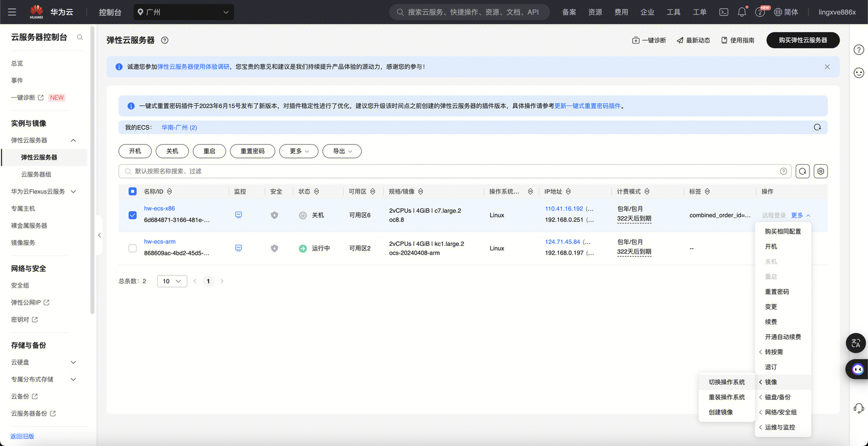Open monitoring icon for hw-ecs-arm

pyautogui.click(x=238, y=248)
